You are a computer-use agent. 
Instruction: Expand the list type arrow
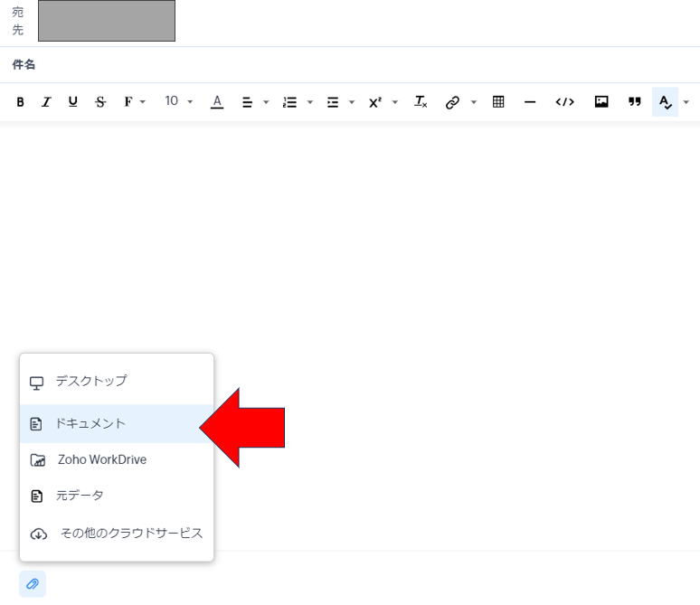pyautogui.click(x=310, y=102)
